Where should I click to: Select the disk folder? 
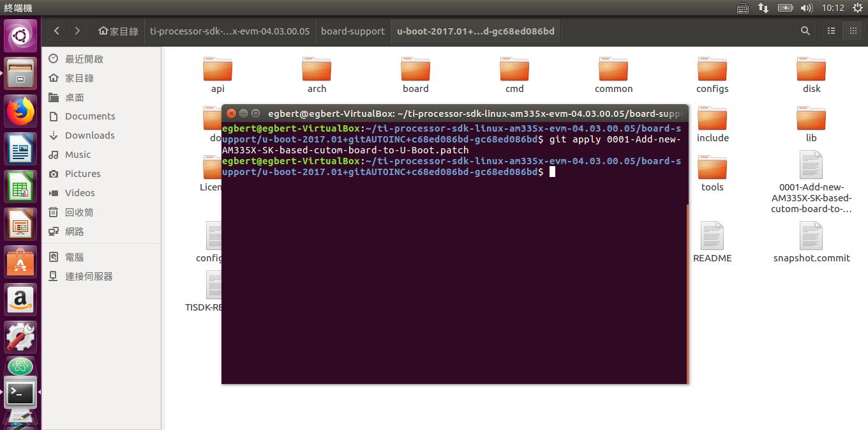(811, 75)
